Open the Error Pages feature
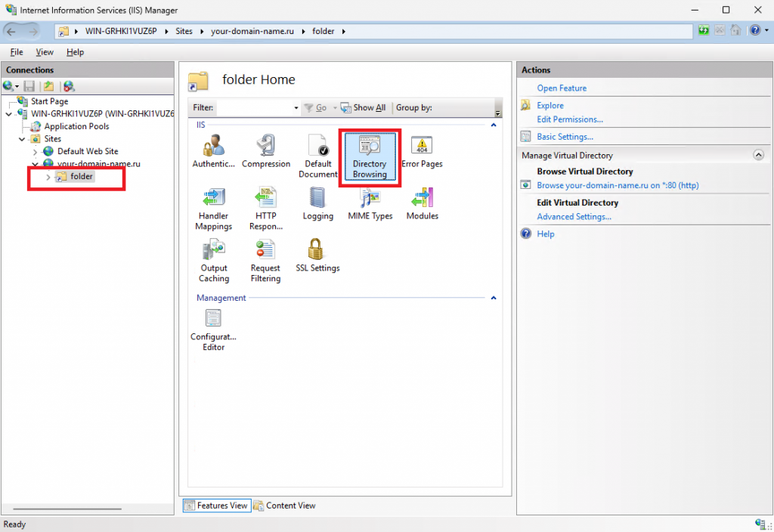 tap(422, 151)
